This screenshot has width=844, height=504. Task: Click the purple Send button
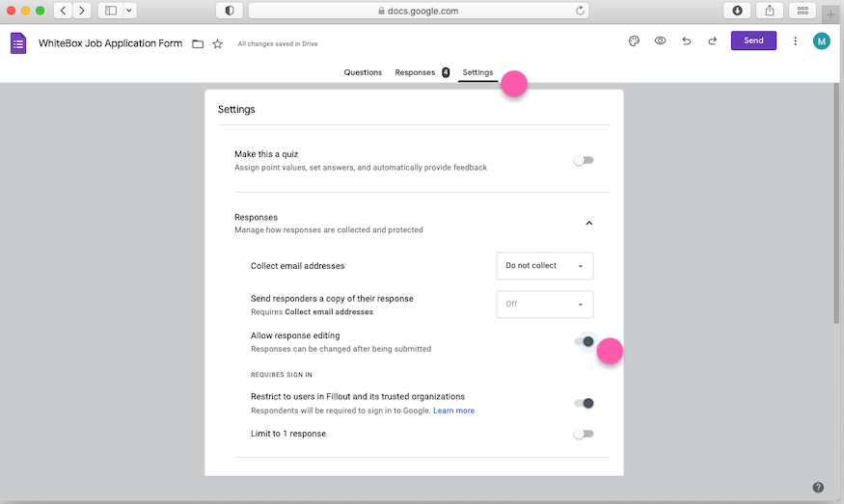(753, 40)
